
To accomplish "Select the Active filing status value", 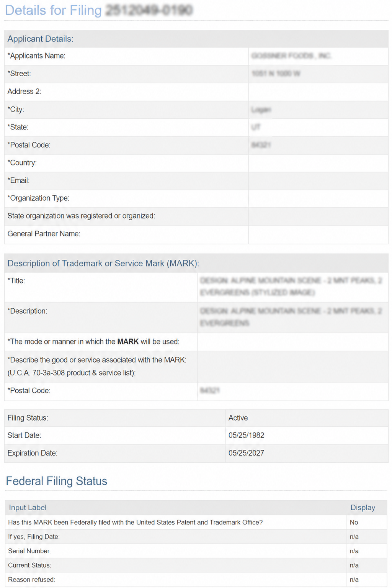I will tap(238, 418).
